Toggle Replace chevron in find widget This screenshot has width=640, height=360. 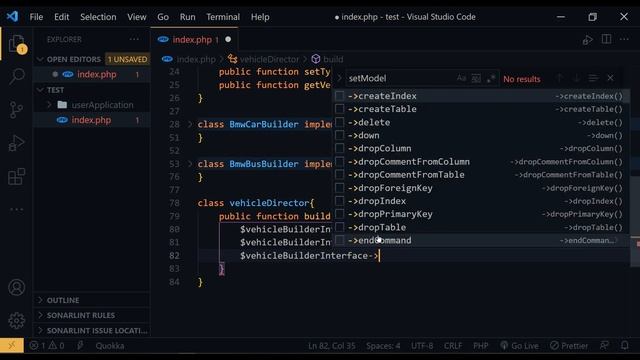339,78
